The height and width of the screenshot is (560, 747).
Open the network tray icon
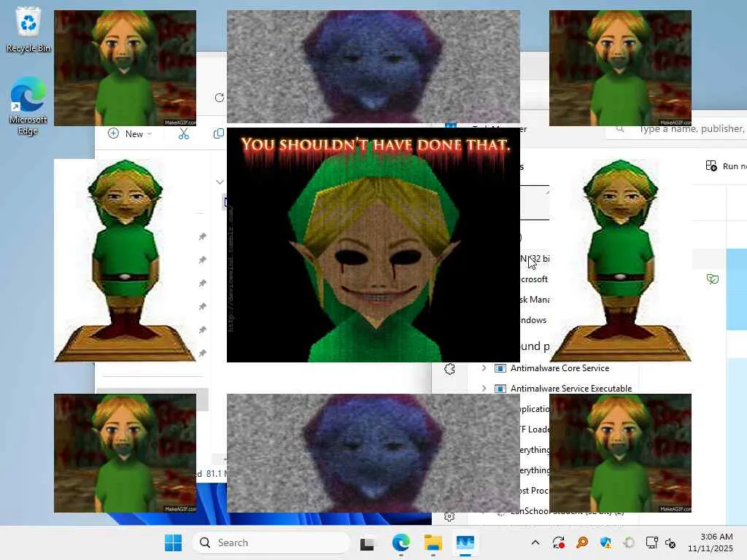click(x=651, y=542)
